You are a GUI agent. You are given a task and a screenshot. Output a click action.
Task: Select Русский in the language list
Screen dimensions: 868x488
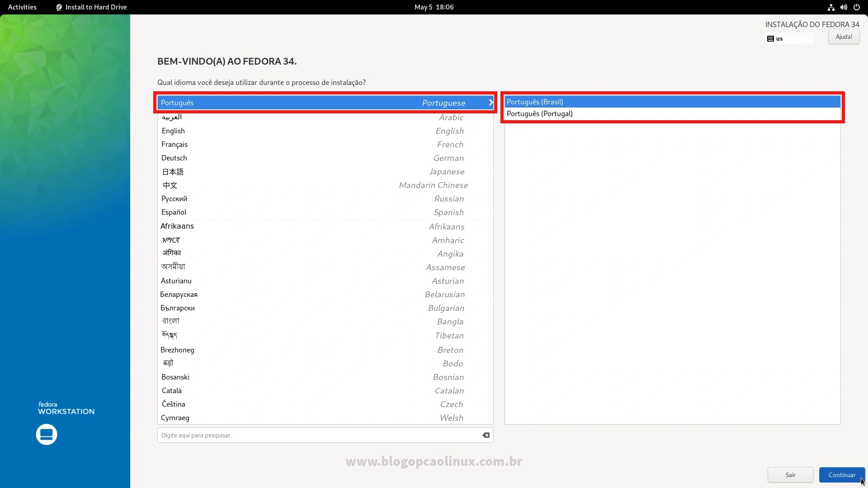tap(325, 198)
